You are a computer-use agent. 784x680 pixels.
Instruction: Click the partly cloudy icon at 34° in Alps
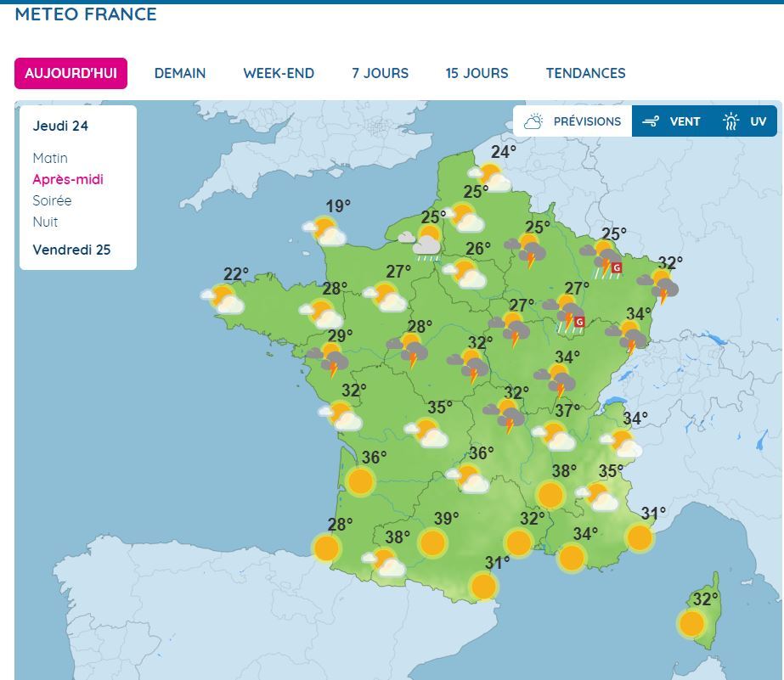point(622,443)
